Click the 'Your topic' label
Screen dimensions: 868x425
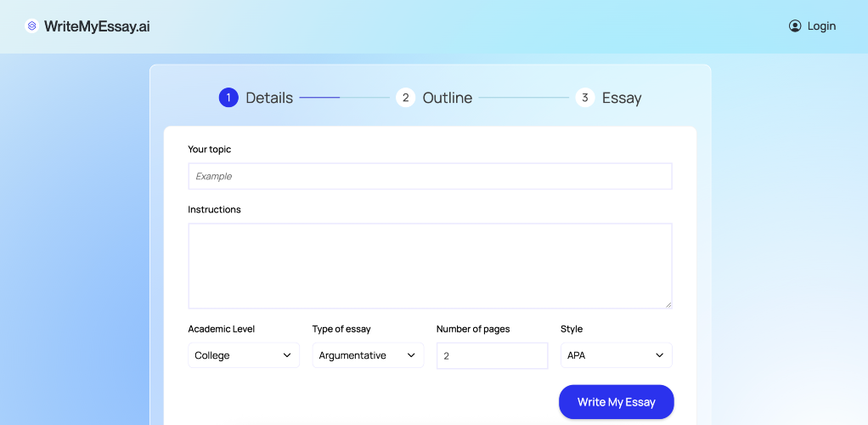[x=209, y=150]
